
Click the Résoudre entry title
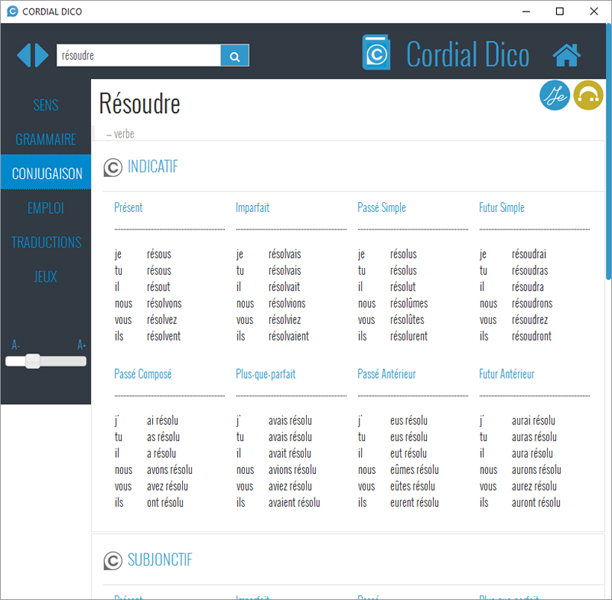tap(139, 104)
